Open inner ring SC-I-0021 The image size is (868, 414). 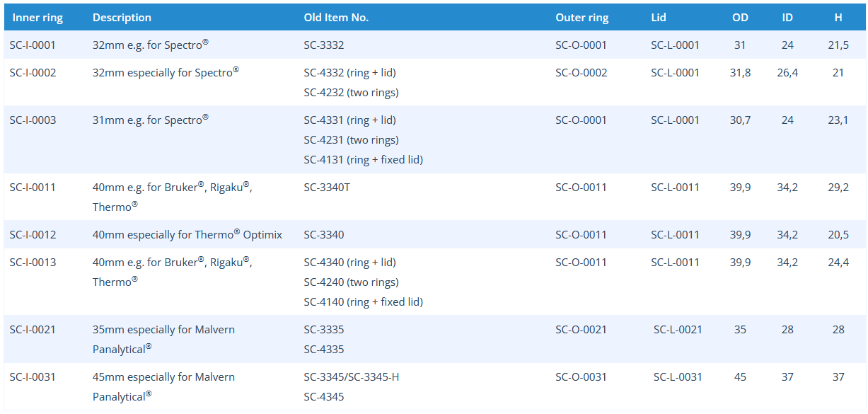(33, 330)
